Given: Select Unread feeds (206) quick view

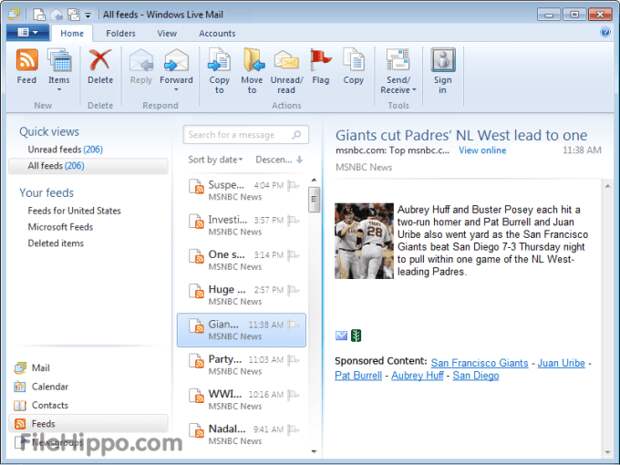Looking at the screenshot, I should pos(65,149).
